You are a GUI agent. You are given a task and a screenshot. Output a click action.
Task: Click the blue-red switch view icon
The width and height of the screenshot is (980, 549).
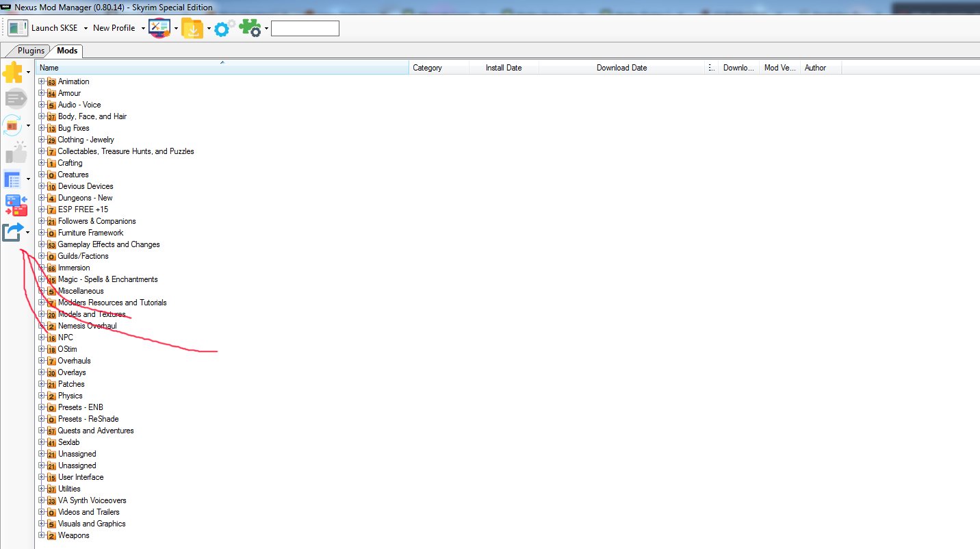tap(16, 205)
